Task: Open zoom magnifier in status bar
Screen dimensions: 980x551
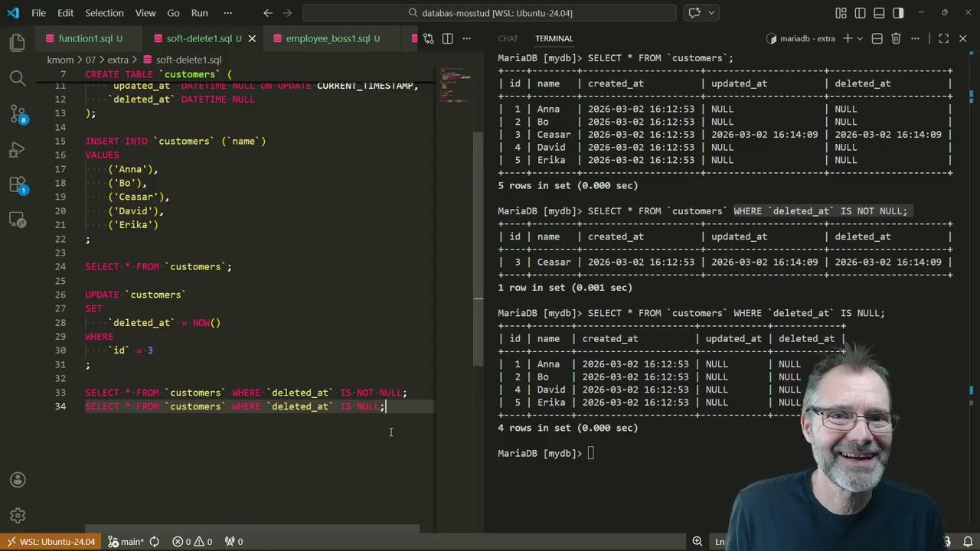Action: coord(697,542)
